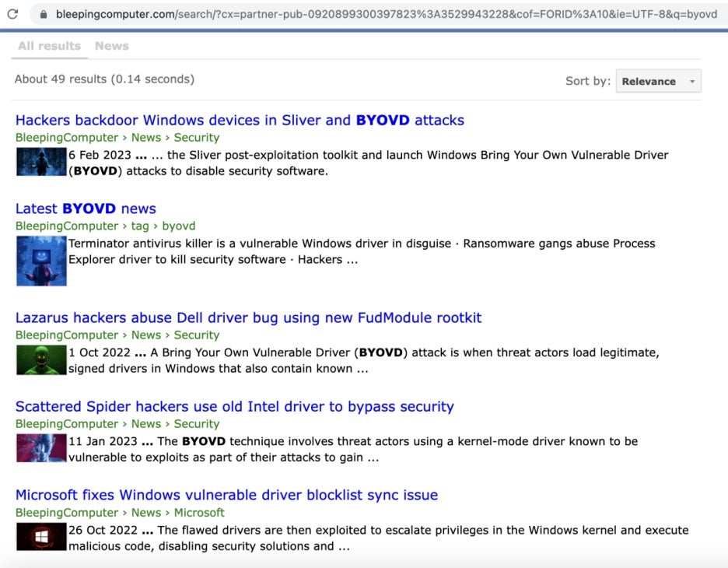The width and height of the screenshot is (728, 568).
Task: Click breadcrumb 'BleepingComputer › News › Security' under Sliver result
Action: pos(117,138)
